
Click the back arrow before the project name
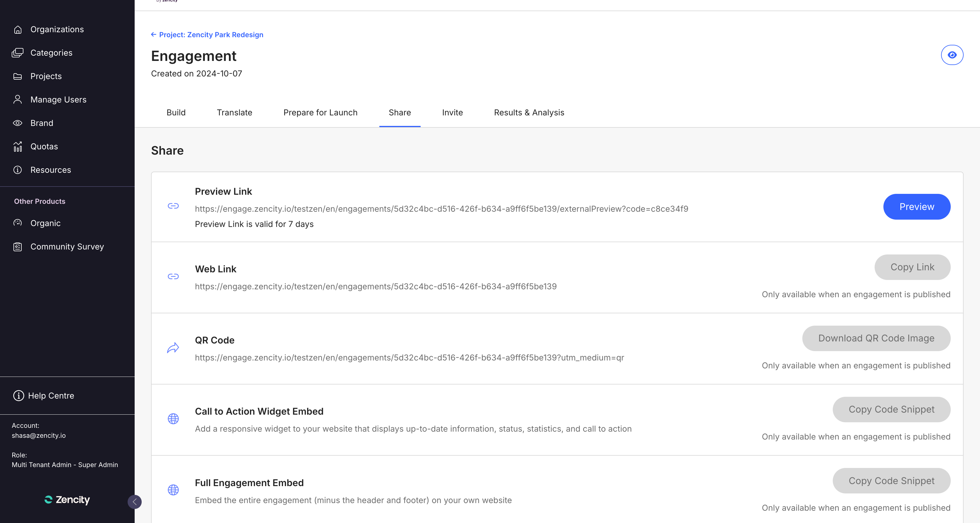click(x=154, y=35)
